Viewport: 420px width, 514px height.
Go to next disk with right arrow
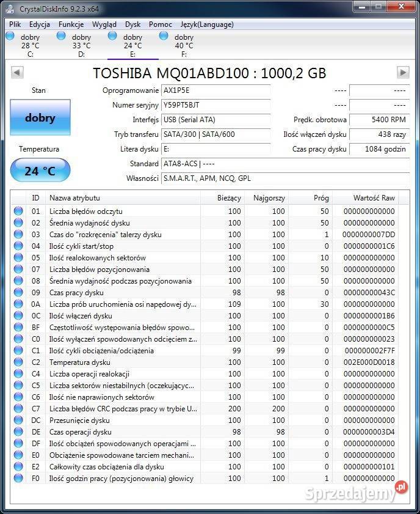coord(403,73)
